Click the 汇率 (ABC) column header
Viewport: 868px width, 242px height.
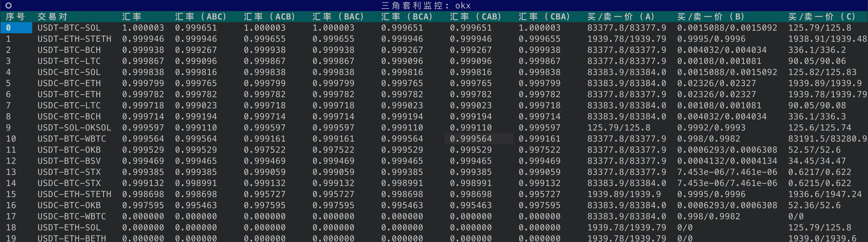(201, 16)
